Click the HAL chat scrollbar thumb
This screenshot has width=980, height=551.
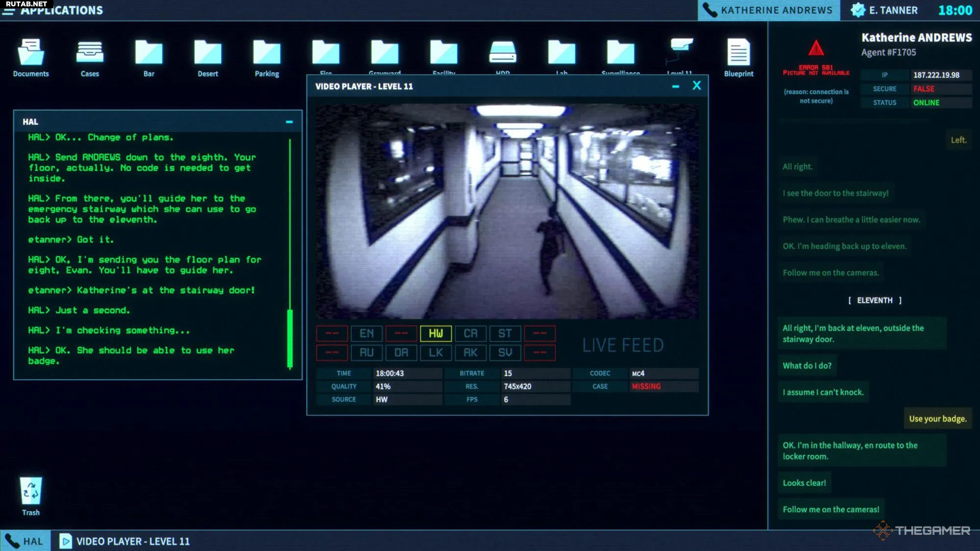point(290,338)
